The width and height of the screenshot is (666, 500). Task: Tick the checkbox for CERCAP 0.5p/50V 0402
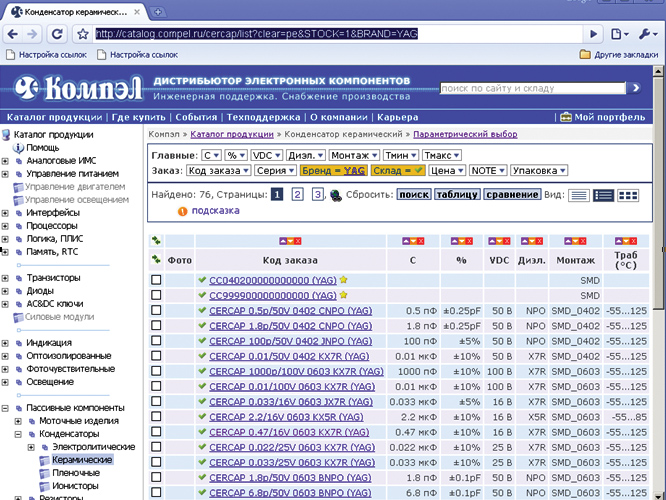coord(156,310)
